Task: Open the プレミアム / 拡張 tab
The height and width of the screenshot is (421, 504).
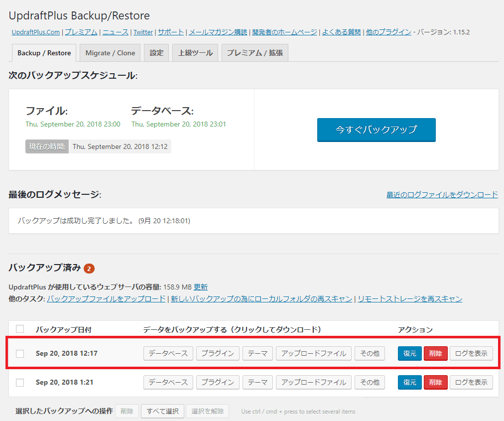Action: [x=254, y=52]
